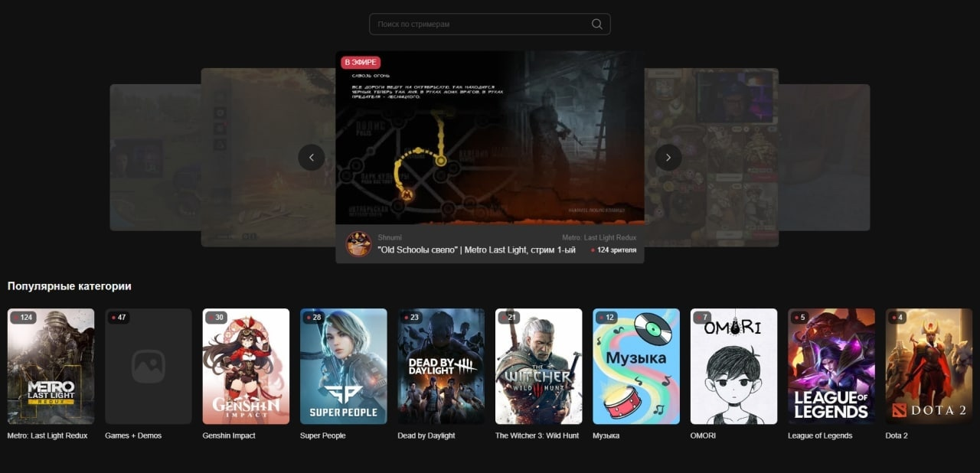The height and width of the screenshot is (473, 980).
Task: Click the 4 viewer badge on Dota 2
Action: tap(897, 318)
